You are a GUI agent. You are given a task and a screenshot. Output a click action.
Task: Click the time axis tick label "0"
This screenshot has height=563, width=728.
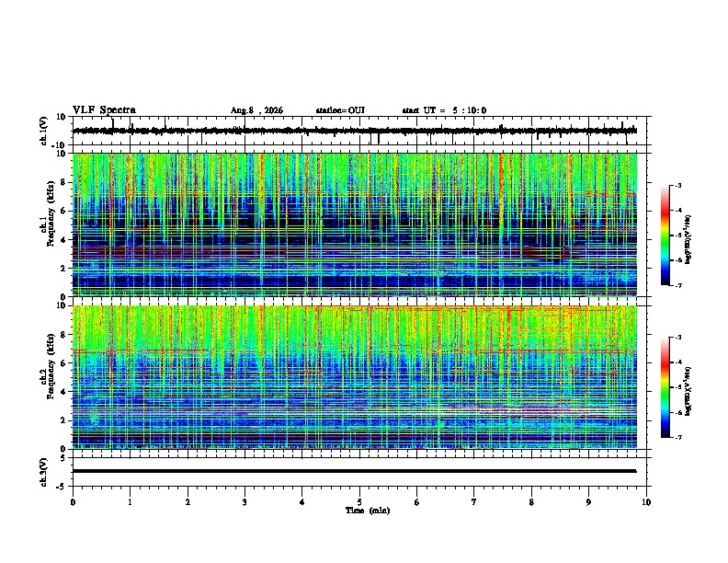point(73,502)
